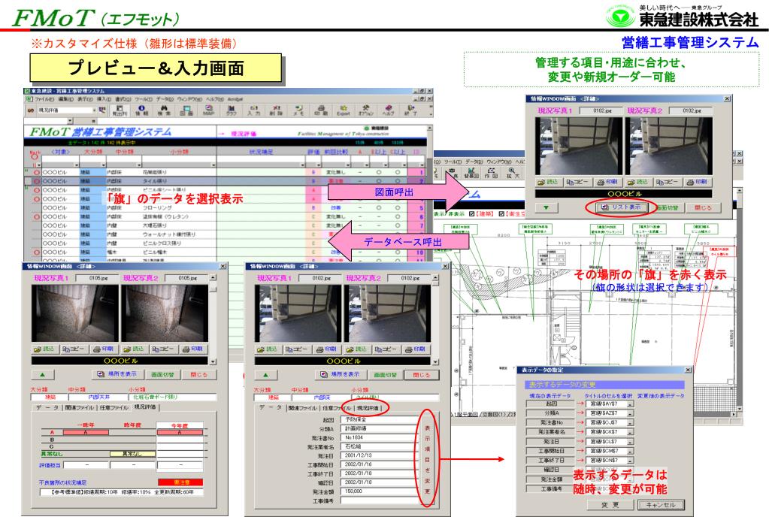Click the 印刷 printer icon in main toolbar
769x532 pixels.
[x=321, y=110]
